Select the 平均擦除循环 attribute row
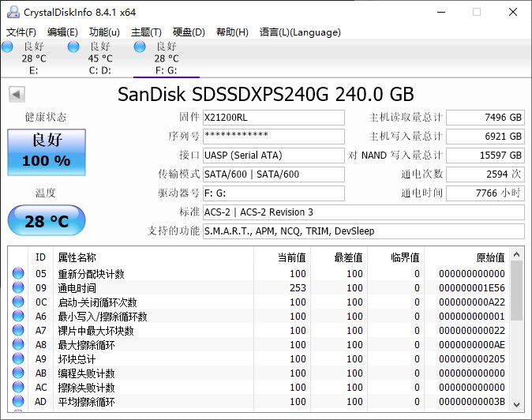 click(x=259, y=401)
